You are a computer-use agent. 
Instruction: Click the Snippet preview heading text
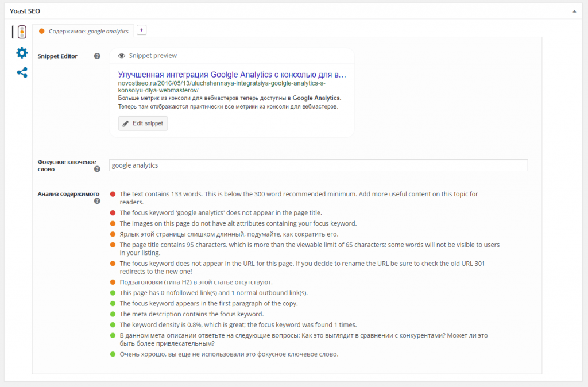tap(153, 56)
